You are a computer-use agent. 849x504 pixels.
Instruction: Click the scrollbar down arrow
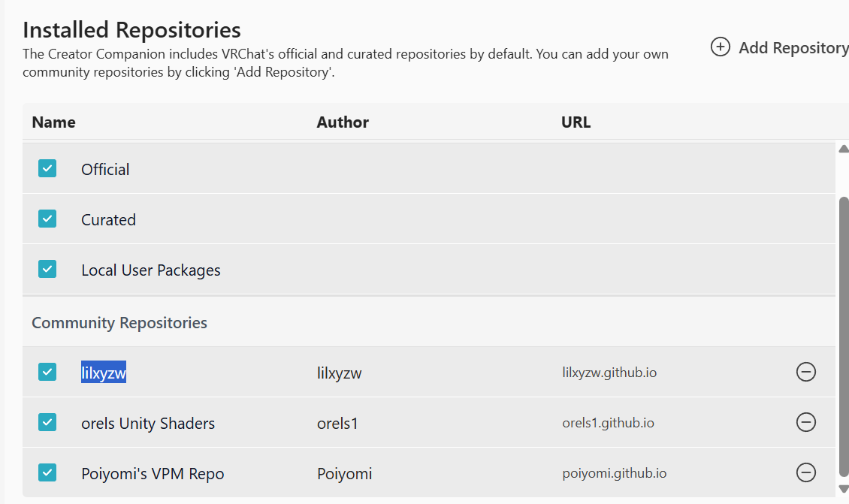click(843, 489)
